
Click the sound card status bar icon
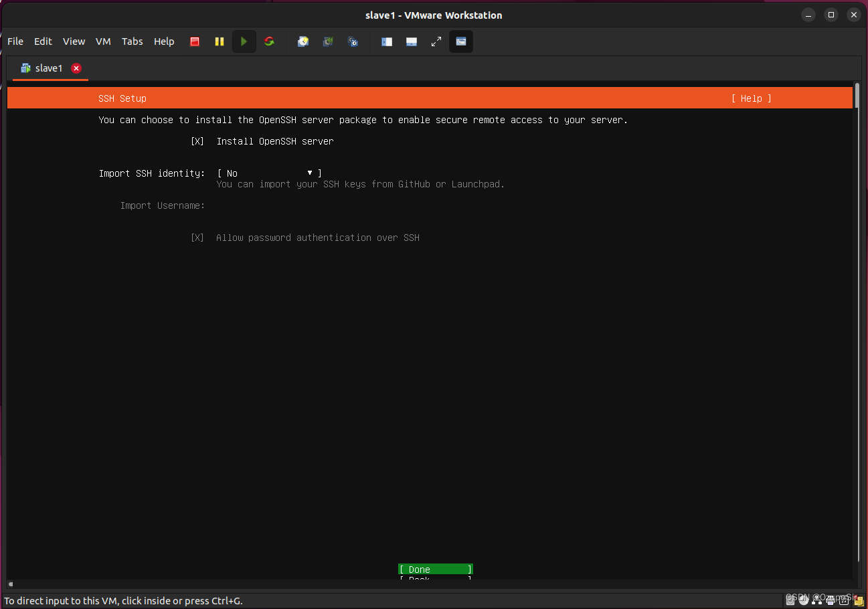(x=844, y=600)
